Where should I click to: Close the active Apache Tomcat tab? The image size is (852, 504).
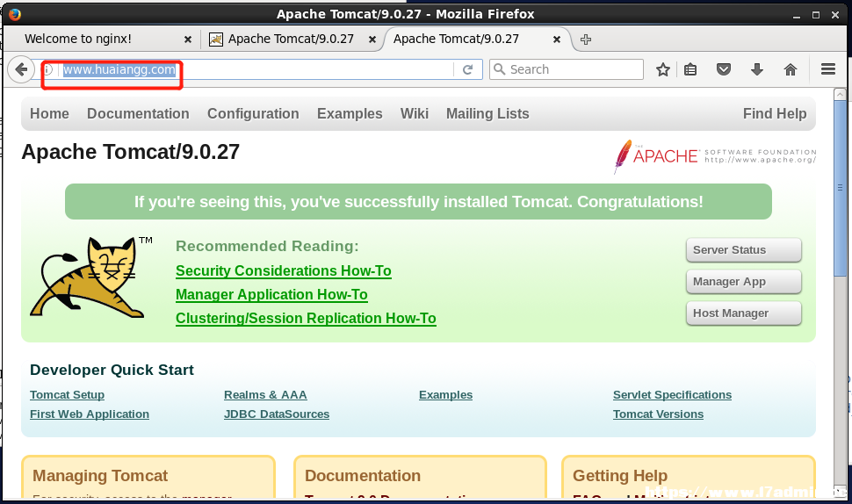pyautogui.click(x=556, y=40)
